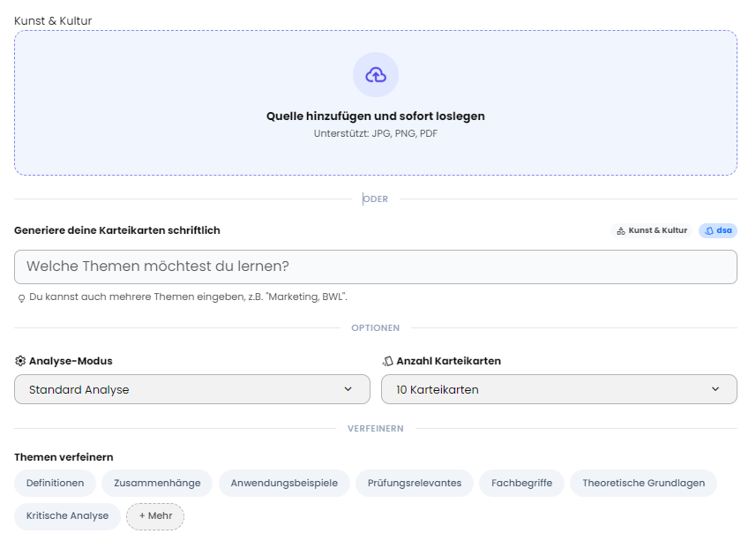
Task: Open the 10 Karteikarten dropdown
Action: click(x=558, y=389)
